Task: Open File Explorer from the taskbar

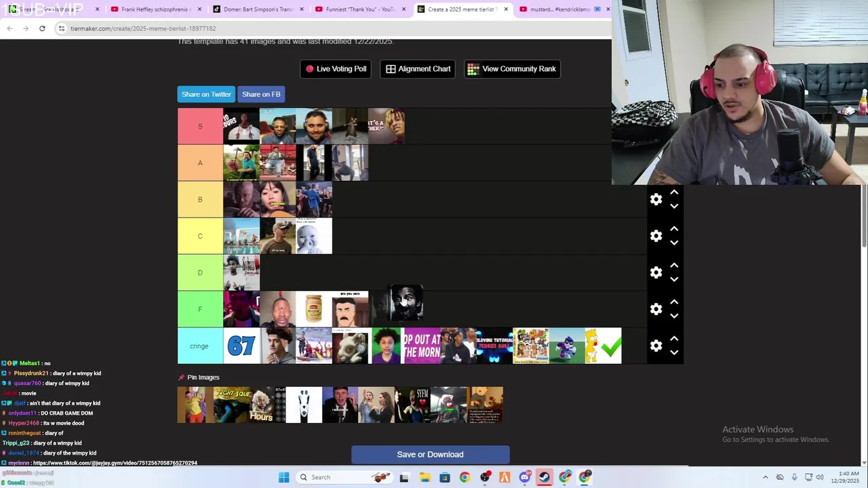Action: (425, 477)
